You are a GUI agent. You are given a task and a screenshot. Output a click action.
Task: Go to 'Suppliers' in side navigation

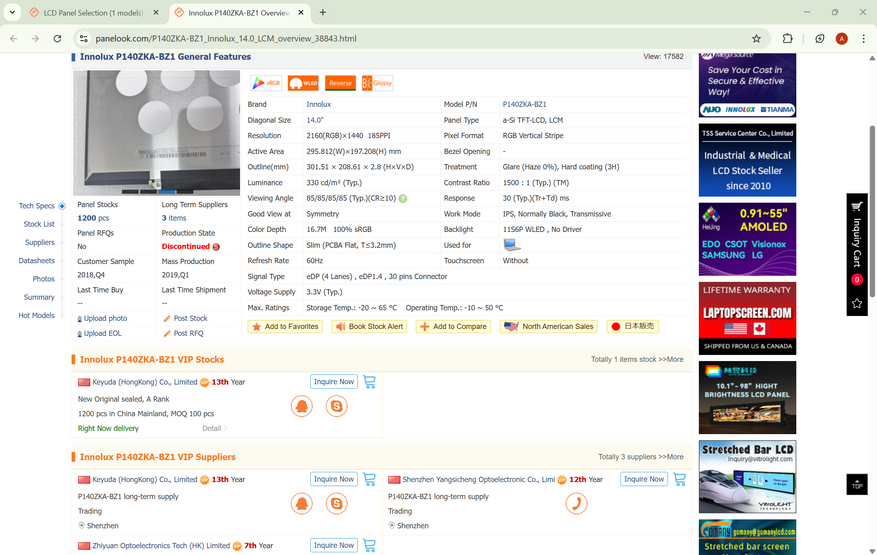tap(40, 243)
